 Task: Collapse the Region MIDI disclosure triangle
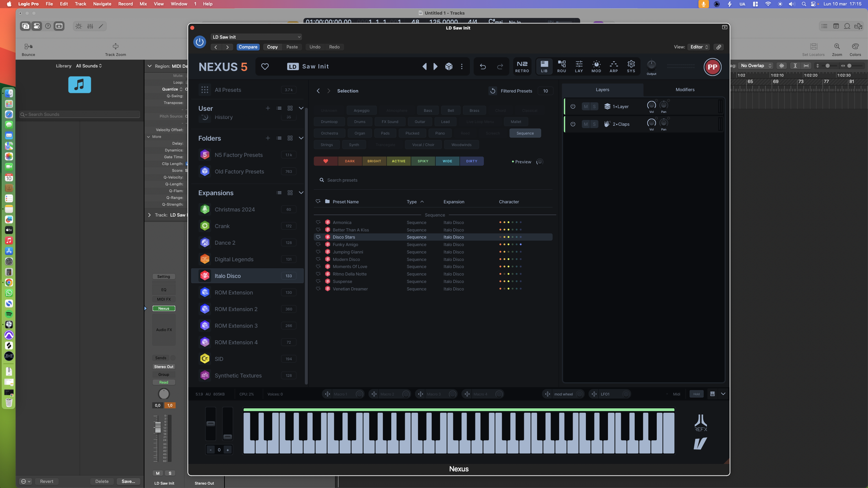[149, 66]
